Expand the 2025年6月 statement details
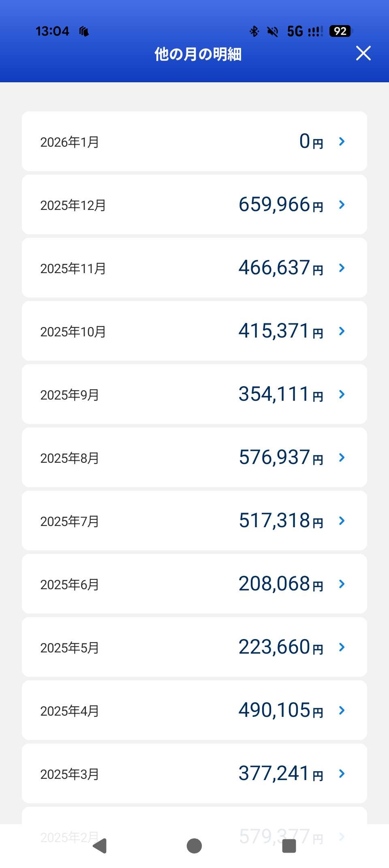This screenshot has height=868, width=389. [x=342, y=584]
